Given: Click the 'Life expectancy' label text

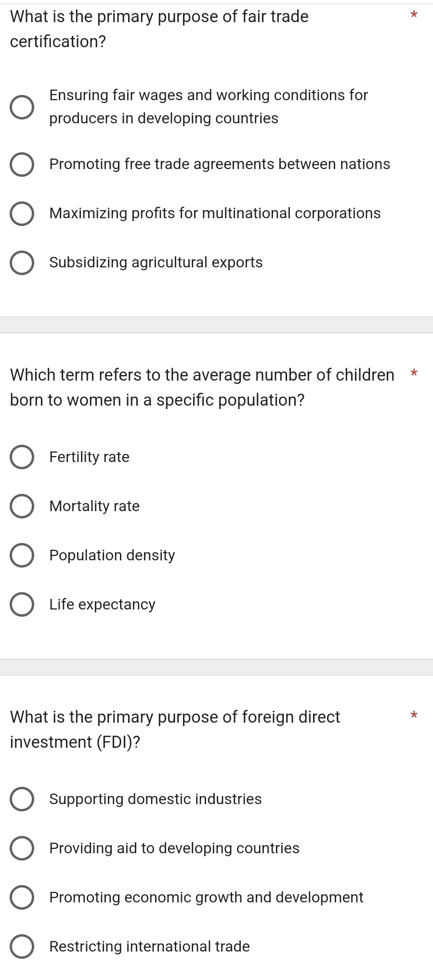Looking at the screenshot, I should click(x=103, y=605).
